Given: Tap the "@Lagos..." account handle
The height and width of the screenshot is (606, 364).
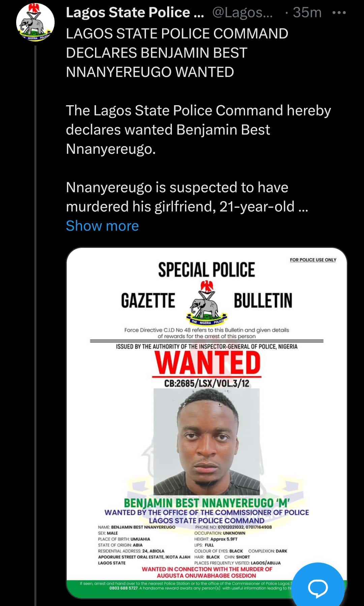Looking at the screenshot, I should (242, 12).
